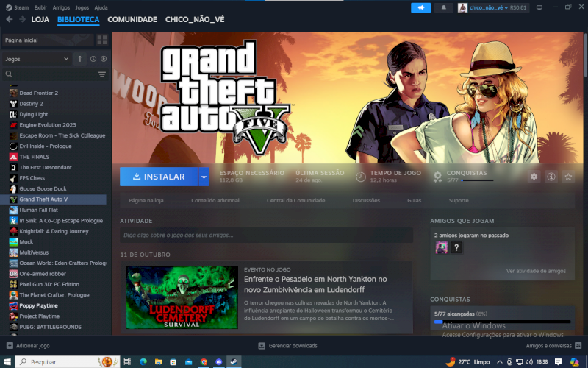Click the library search field
Screen dimensions: 588x368
pyautogui.click(x=56, y=74)
